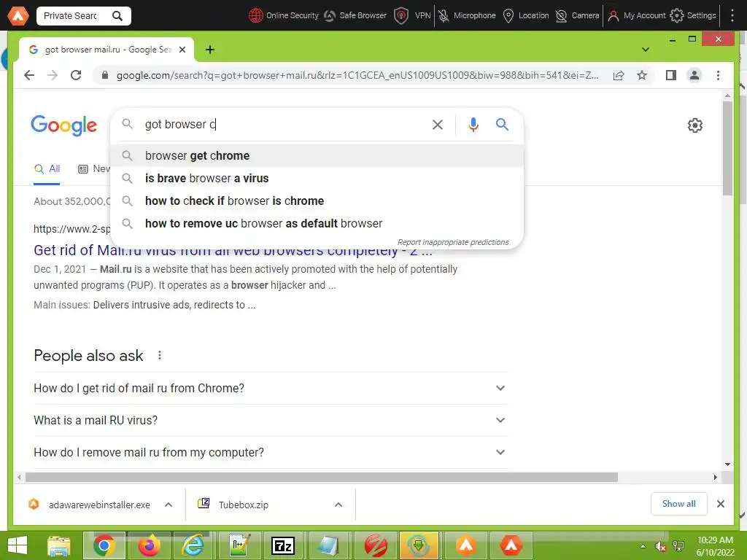Image resolution: width=747 pixels, height=560 pixels.
Task: Toggle Camera blocking in top bar
Action: (x=578, y=16)
